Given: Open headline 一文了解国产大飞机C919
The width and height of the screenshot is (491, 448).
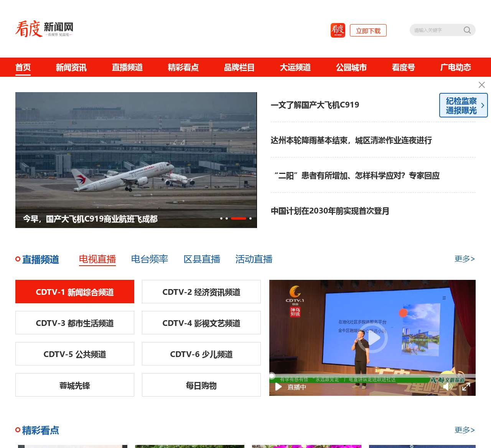Looking at the screenshot, I should pos(315,105).
